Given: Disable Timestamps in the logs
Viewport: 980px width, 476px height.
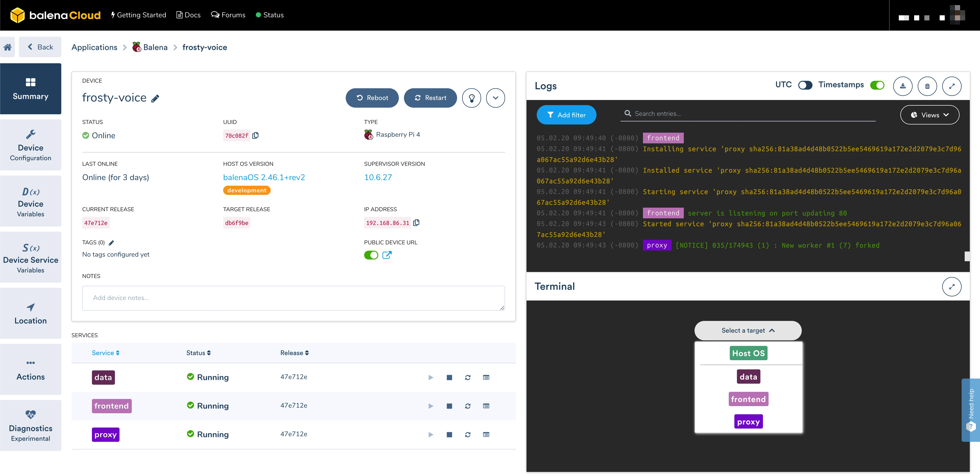Looking at the screenshot, I should [877, 85].
